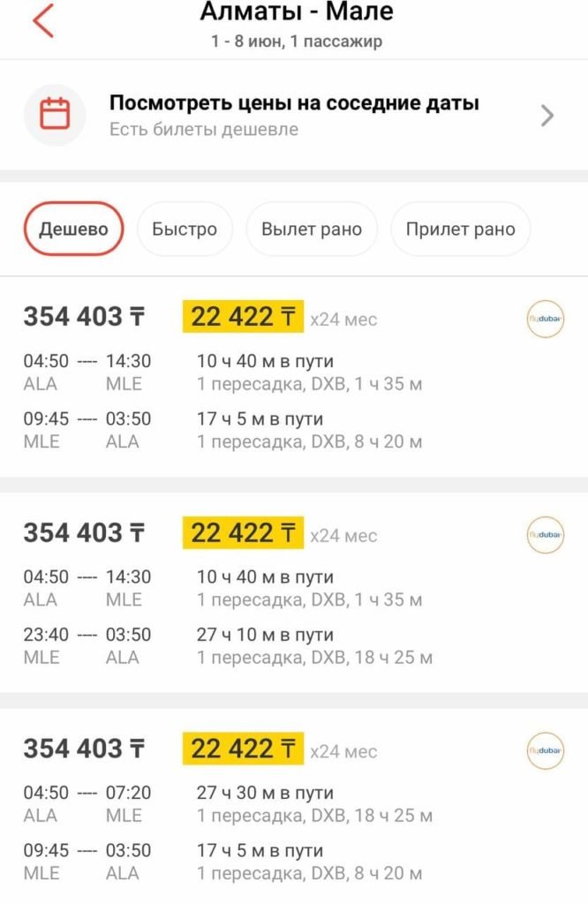
Task: Open the flydubai logo on the first ticket
Action: (545, 319)
